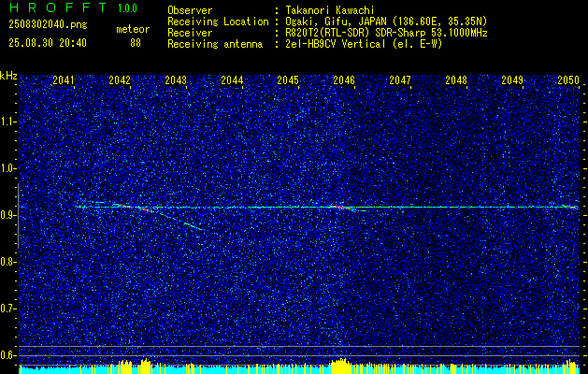The image size is (588, 374).
Task: Click the Receiving antenna label
Action: click(x=215, y=44)
